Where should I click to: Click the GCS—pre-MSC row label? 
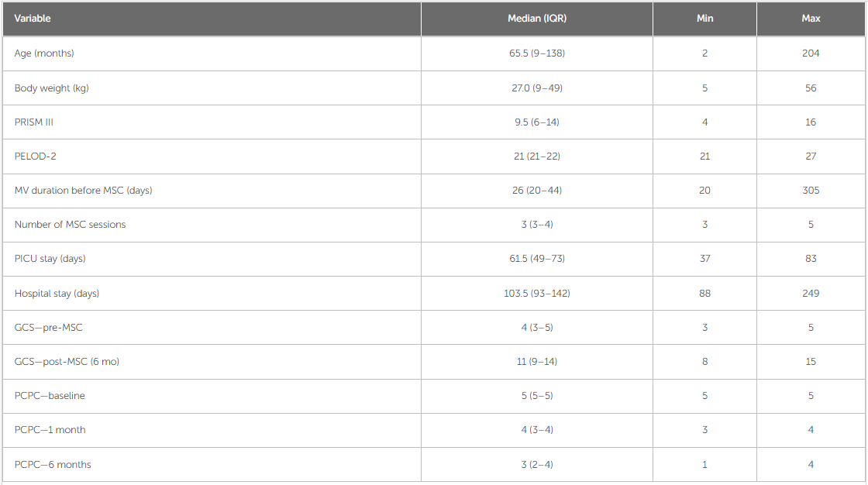click(x=48, y=328)
